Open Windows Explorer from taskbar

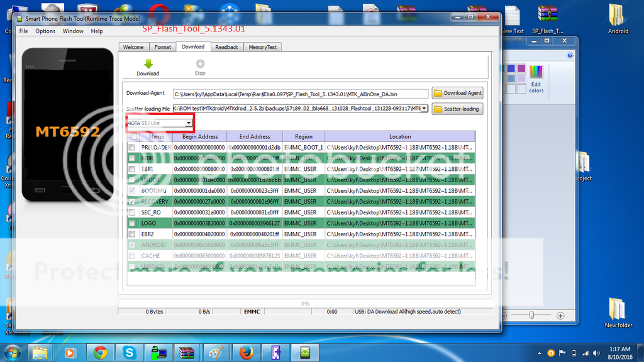point(40,353)
